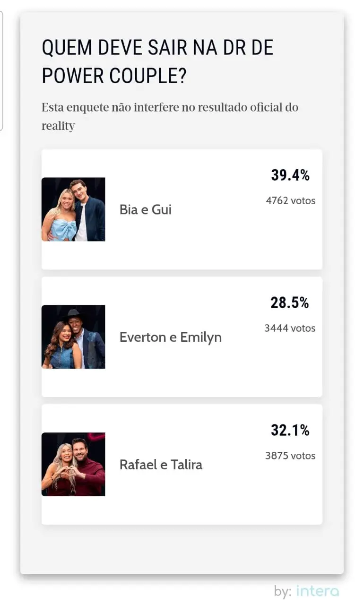364x605 pixels.
Task: Click the partial panel at the left edge
Action: tap(1, 71)
